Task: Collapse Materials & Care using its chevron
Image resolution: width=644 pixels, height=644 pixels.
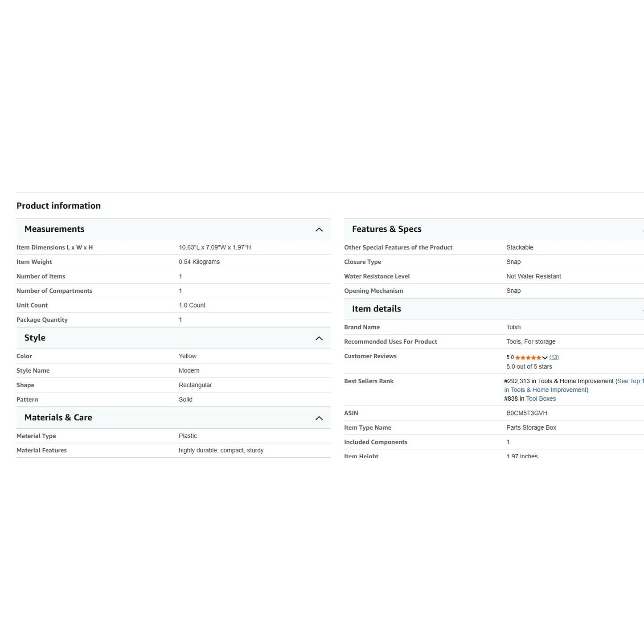Action: pos(319,418)
